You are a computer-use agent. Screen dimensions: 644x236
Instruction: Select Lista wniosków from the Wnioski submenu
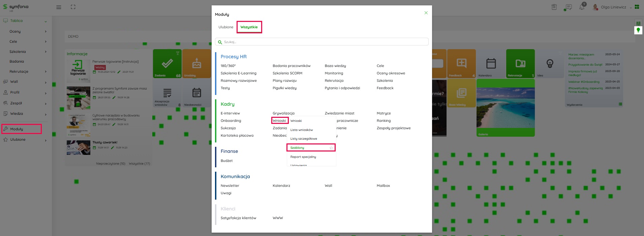pyautogui.click(x=302, y=130)
